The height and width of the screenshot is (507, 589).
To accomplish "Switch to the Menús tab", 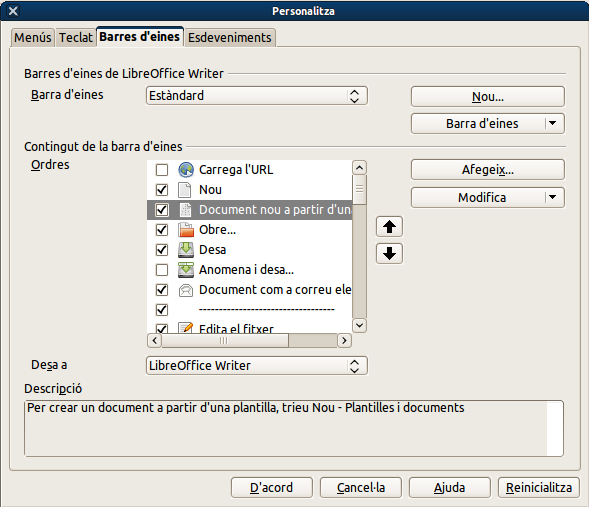I will [33, 38].
